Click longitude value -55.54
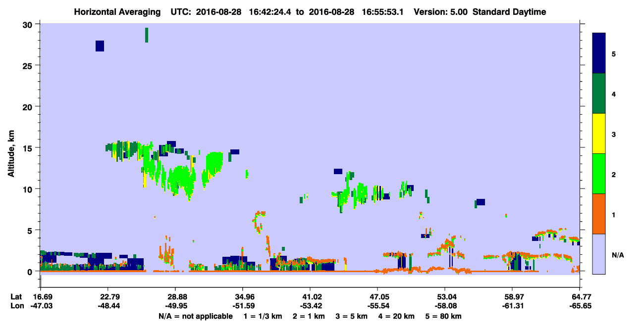 [x=377, y=306]
